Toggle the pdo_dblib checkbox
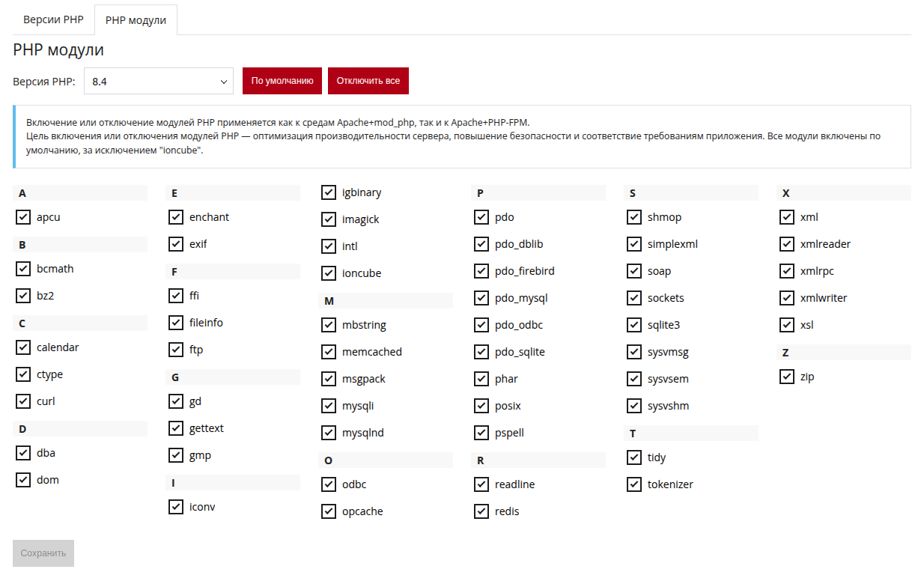 coord(481,244)
